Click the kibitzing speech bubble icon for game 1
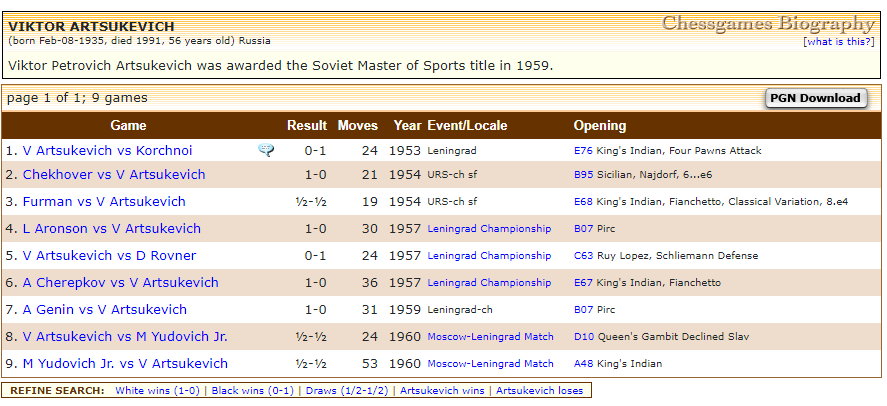The image size is (887, 406). tap(266, 150)
